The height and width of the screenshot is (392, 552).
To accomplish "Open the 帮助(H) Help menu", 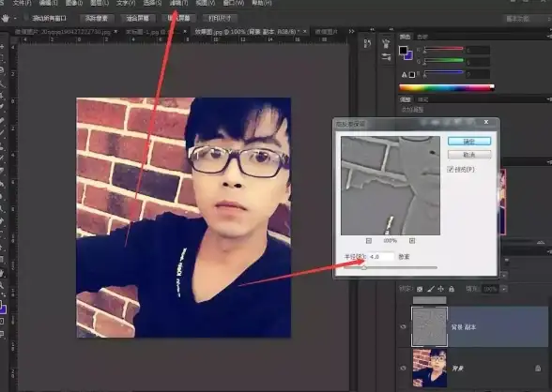I will click(262, 3).
